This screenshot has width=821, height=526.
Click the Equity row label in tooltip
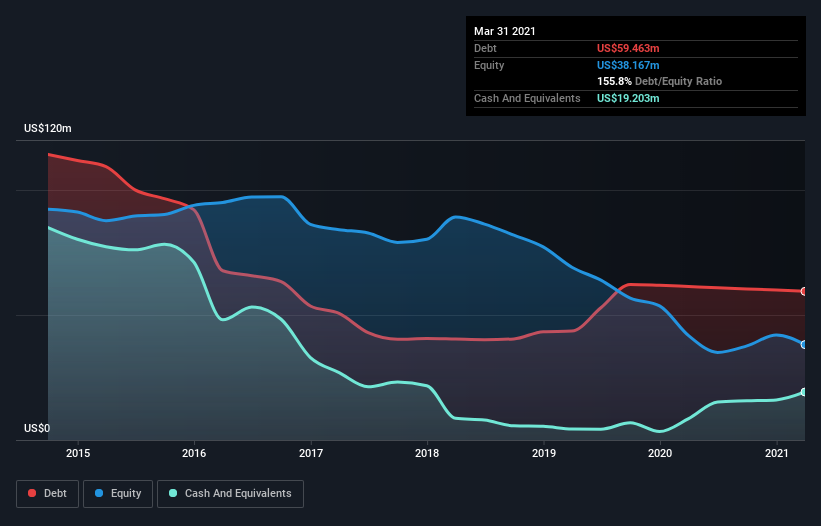click(x=489, y=65)
